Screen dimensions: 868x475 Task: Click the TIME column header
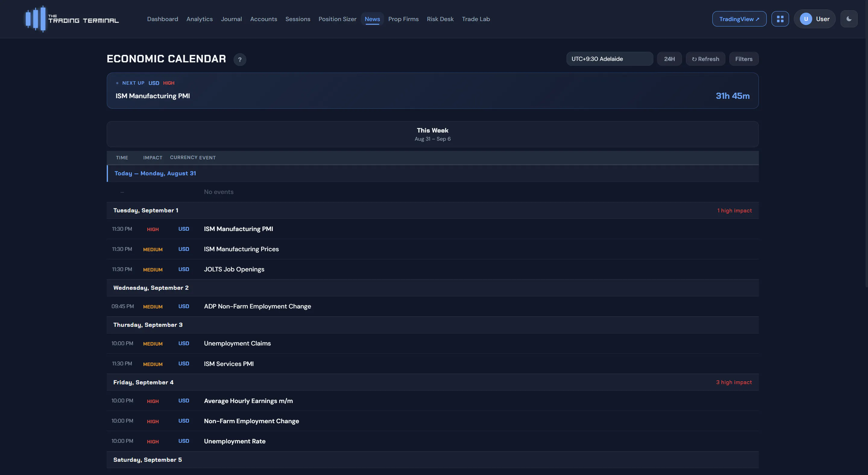click(x=122, y=158)
